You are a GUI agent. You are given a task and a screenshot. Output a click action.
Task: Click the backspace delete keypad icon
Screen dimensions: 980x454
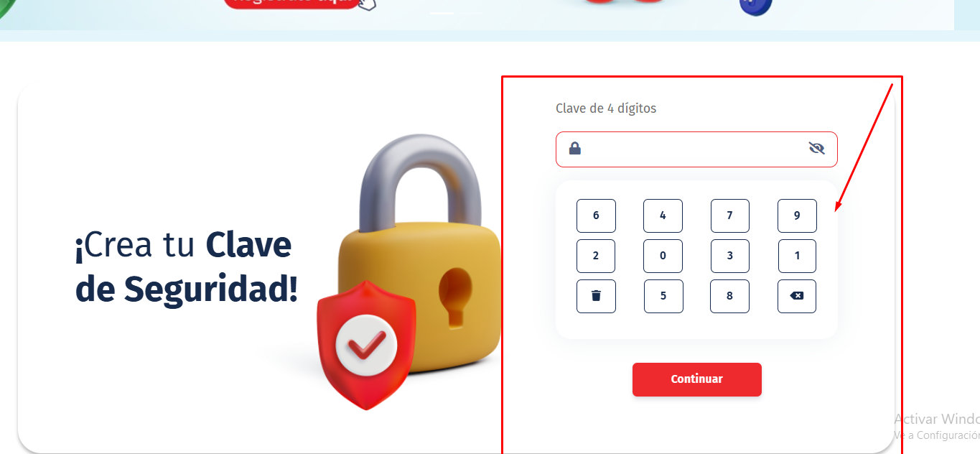(x=797, y=296)
